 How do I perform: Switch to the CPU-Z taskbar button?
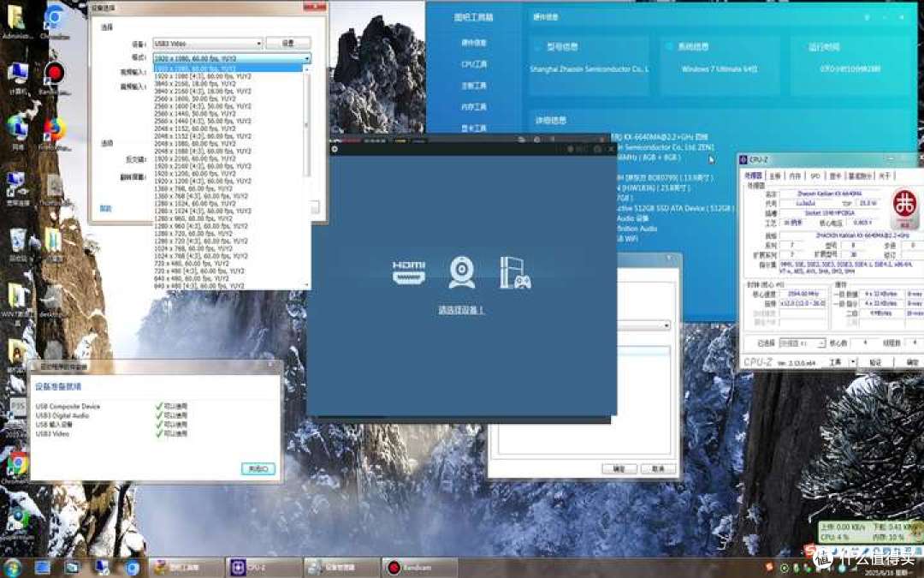(264, 568)
